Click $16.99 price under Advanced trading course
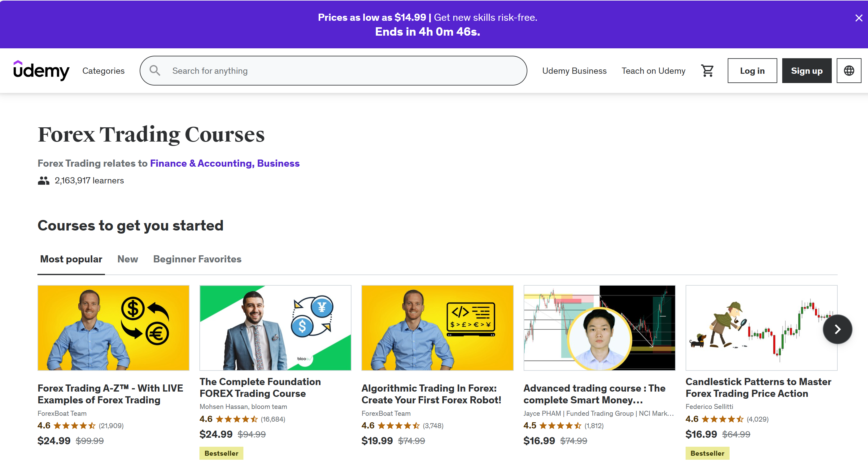This screenshot has height=465, width=868. click(x=539, y=441)
